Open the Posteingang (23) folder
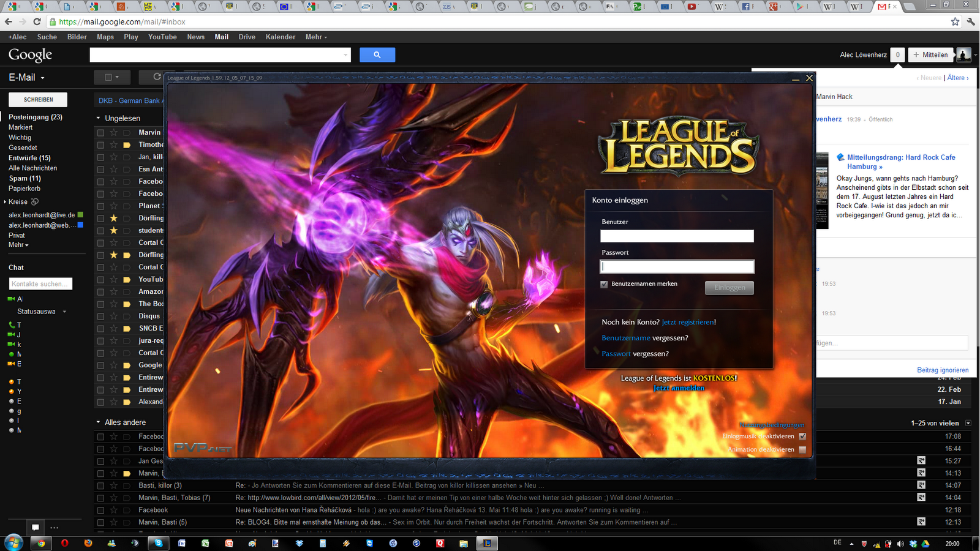The height and width of the screenshot is (551, 980). tap(36, 117)
